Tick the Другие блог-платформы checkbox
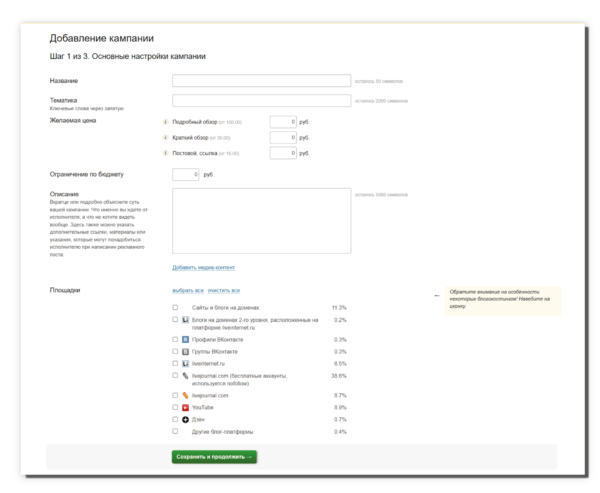 (175, 431)
